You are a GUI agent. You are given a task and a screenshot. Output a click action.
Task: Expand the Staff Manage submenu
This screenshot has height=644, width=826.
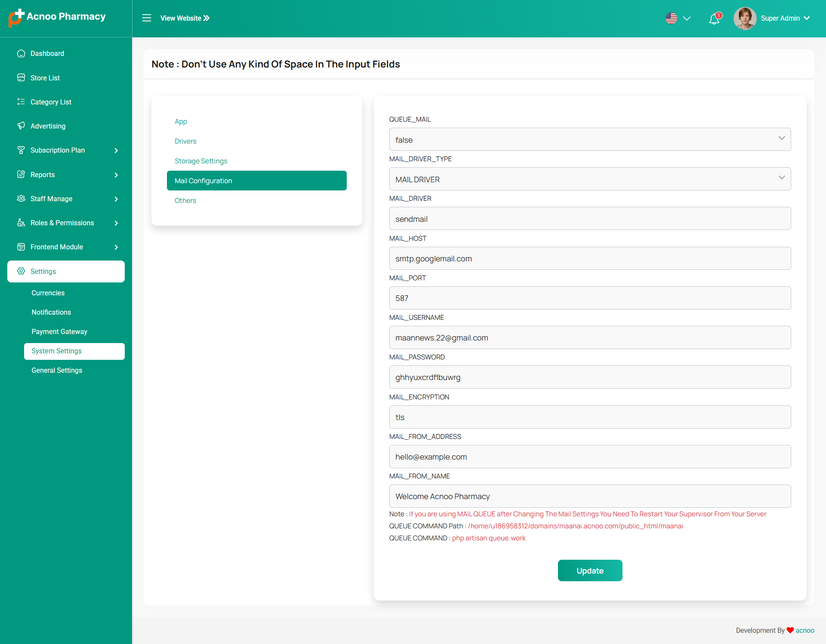pos(116,199)
